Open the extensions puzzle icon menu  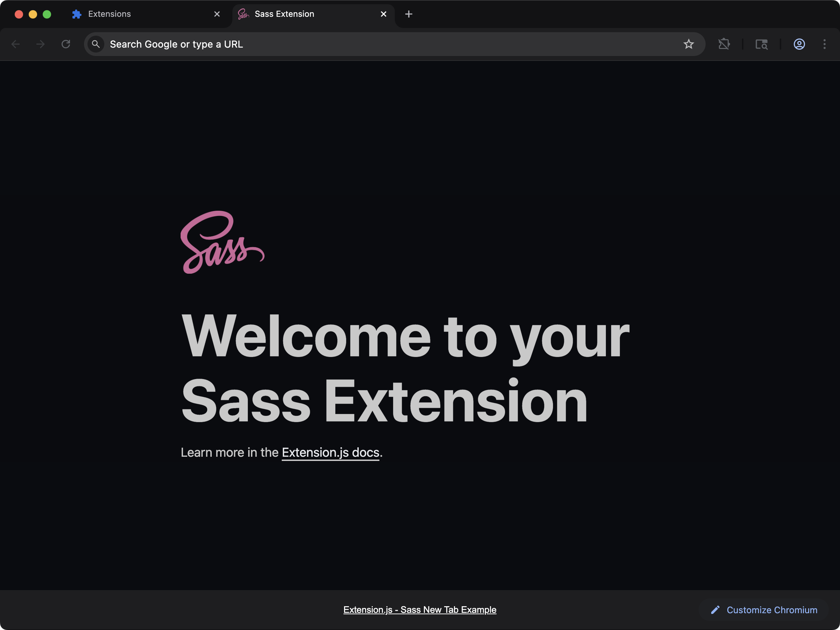click(x=724, y=44)
